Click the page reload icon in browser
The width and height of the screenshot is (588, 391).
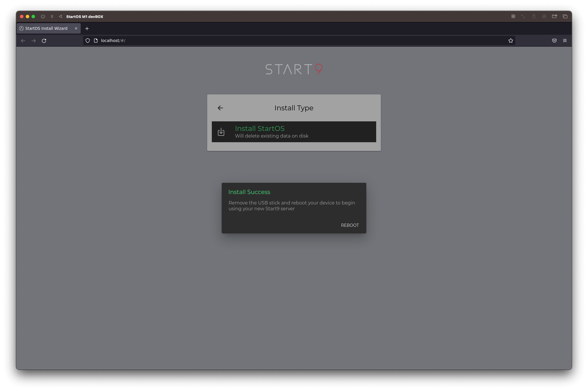tap(44, 41)
